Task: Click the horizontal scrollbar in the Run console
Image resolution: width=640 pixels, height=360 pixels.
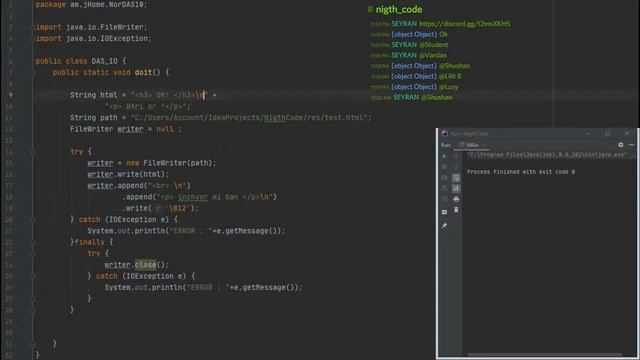Action: (x=544, y=355)
